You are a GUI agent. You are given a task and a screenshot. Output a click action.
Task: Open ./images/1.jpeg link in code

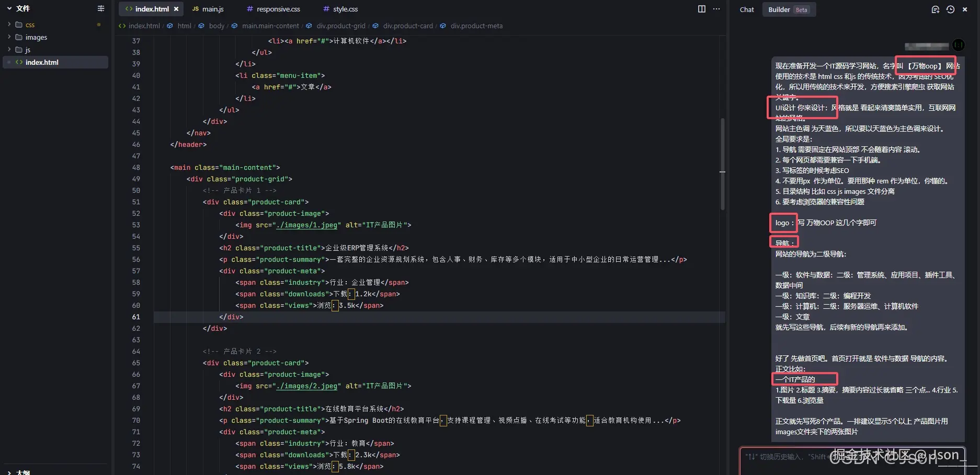click(307, 225)
